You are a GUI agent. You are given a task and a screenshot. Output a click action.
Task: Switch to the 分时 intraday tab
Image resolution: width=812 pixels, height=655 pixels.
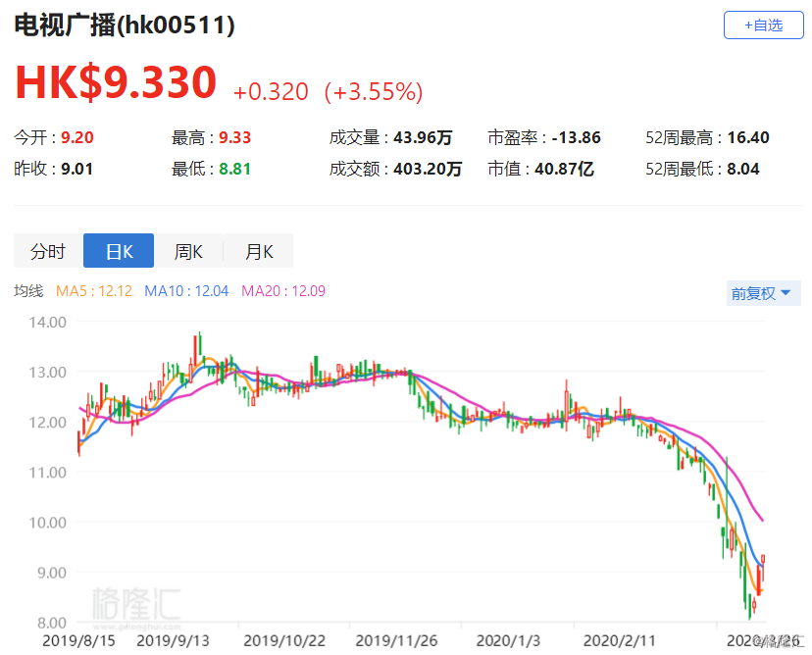pyautogui.click(x=48, y=251)
